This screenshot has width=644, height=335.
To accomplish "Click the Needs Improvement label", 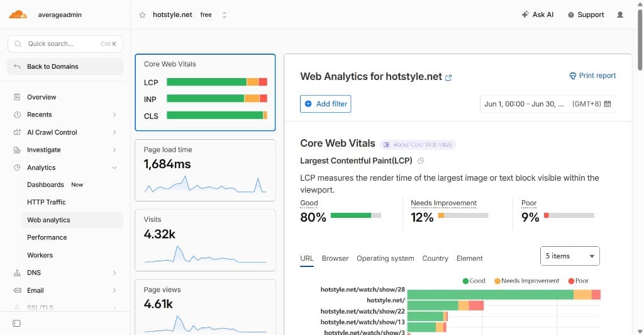I will click(443, 203).
